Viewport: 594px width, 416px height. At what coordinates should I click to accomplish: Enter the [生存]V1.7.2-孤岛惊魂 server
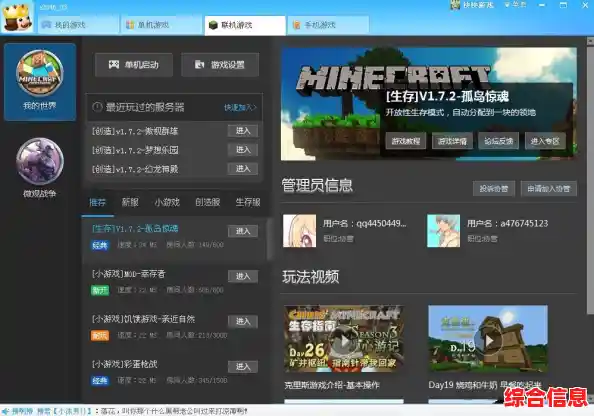point(243,231)
